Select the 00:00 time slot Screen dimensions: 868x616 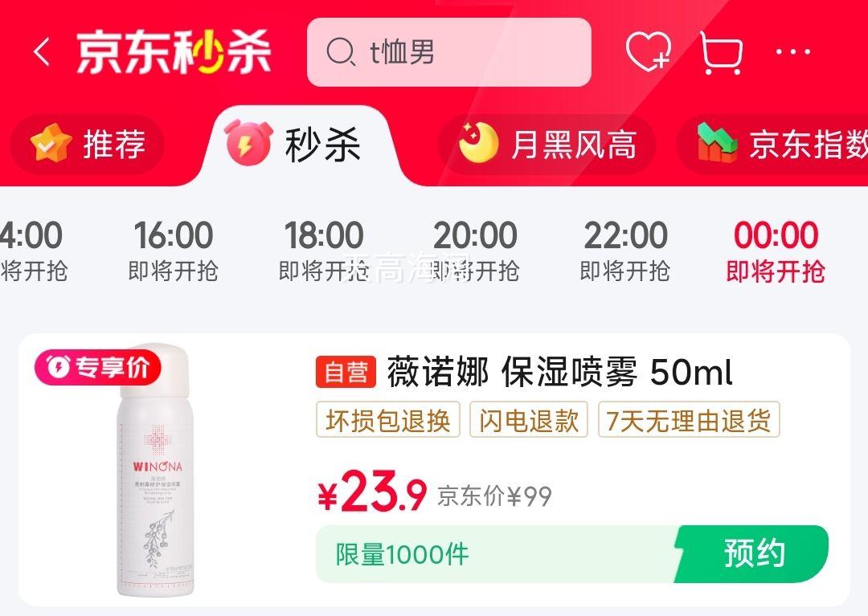pos(776,251)
